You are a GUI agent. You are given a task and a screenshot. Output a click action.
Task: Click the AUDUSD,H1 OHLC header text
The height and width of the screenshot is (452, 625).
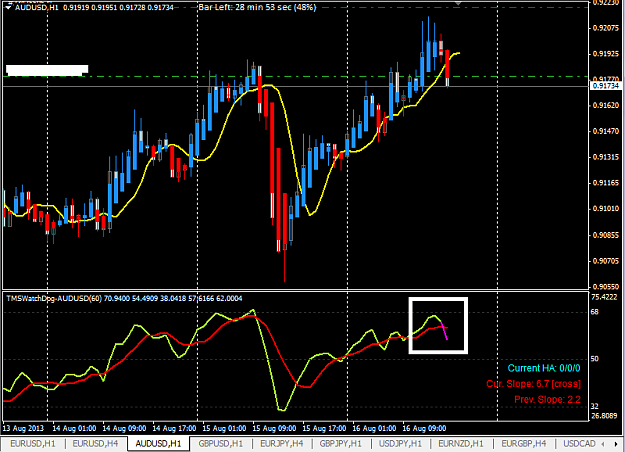pyautogui.click(x=94, y=7)
